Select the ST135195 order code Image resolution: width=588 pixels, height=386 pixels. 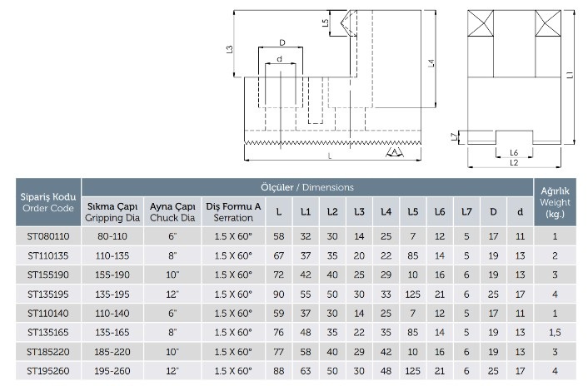[48, 294]
